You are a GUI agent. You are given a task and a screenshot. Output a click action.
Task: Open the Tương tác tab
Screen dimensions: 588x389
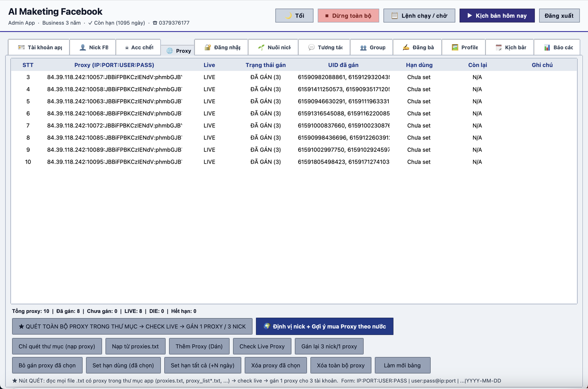(324, 47)
